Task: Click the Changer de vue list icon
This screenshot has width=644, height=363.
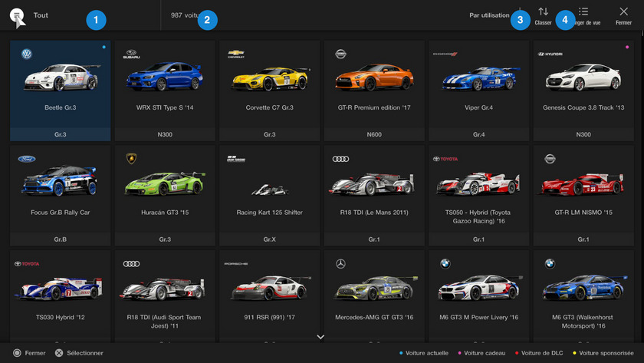Action: click(x=583, y=12)
